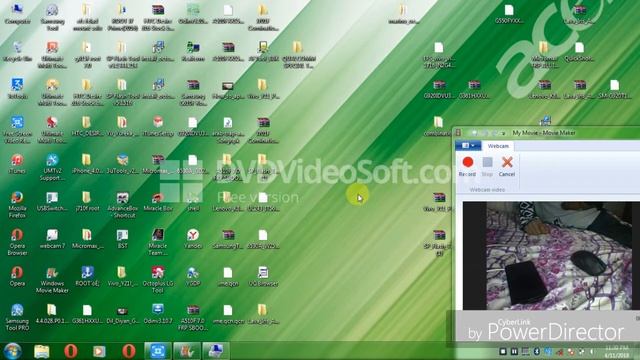Screen dimensions: 640x360
Task: Click the webcam video preview
Action: pyautogui.click(x=551, y=256)
